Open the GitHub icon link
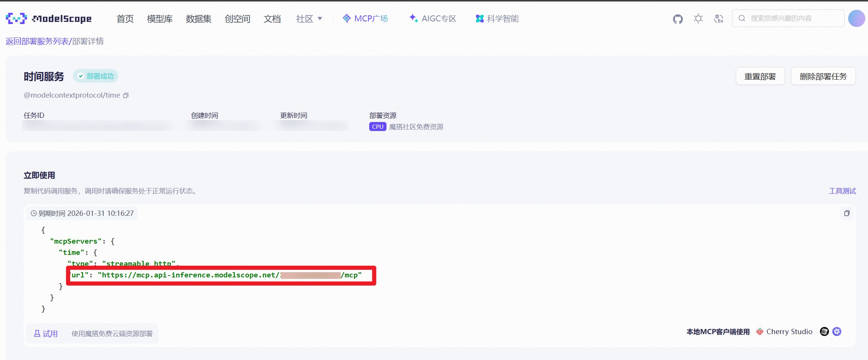This screenshot has height=360, width=868. (678, 19)
